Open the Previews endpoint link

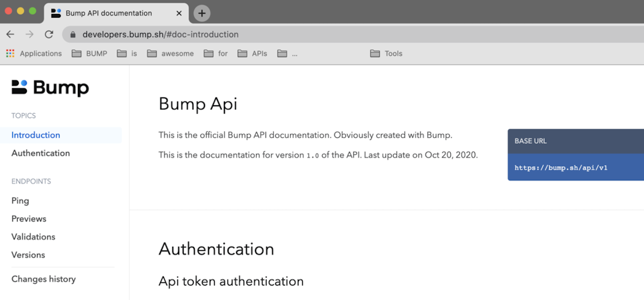pyautogui.click(x=29, y=219)
